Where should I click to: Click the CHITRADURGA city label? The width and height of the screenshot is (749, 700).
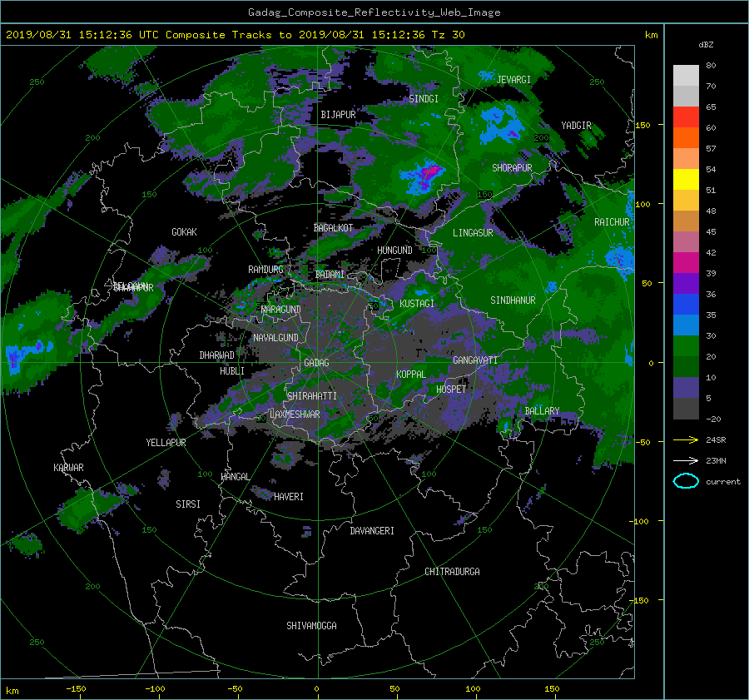(453, 572)
